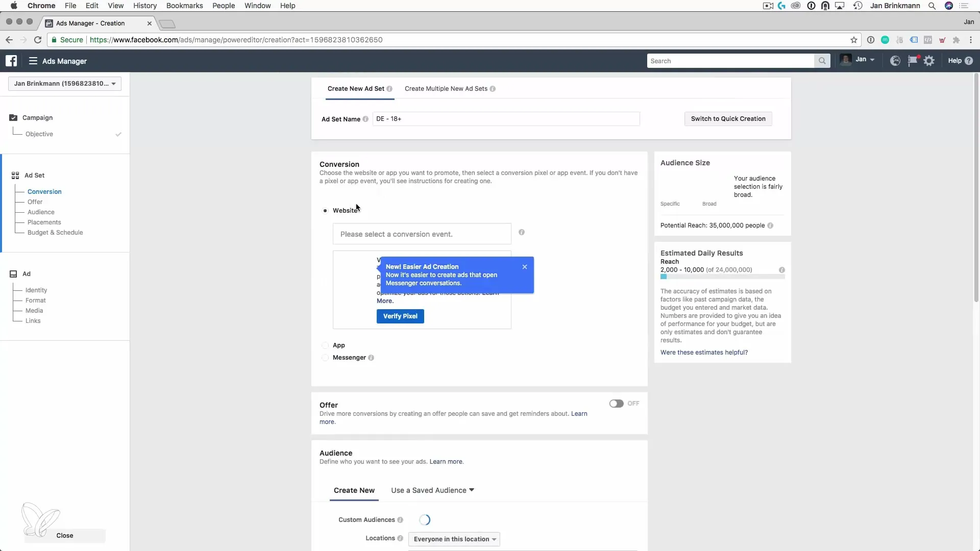Click info icon next to Potential Reach
This screenshot has height=551, width=980.
[770, 226]
